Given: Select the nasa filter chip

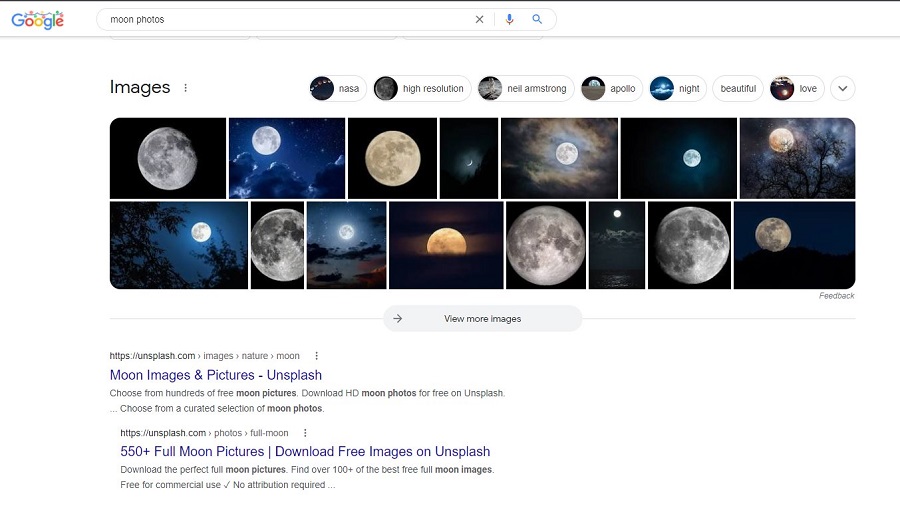Looking at the screenshot, I should pos(337,88).
